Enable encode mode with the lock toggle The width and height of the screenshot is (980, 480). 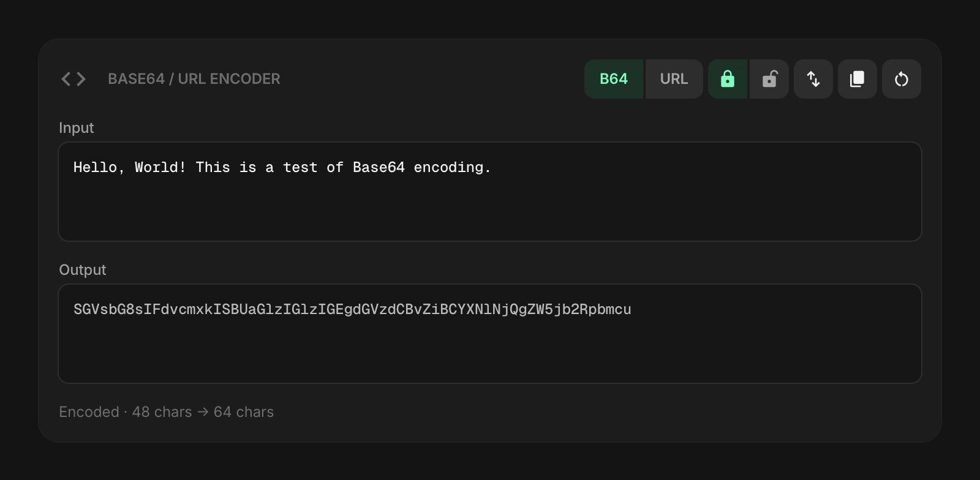pos(728,79)
